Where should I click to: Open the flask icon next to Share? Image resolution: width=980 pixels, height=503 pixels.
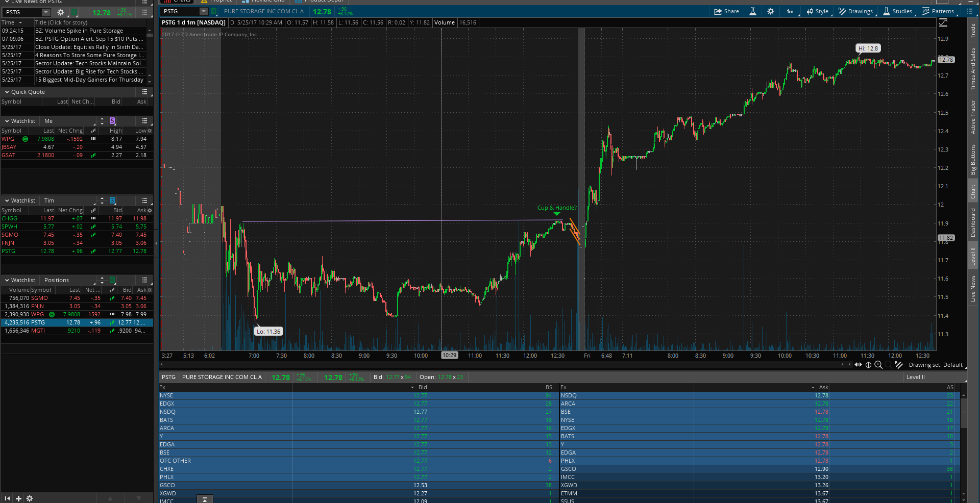752,11
